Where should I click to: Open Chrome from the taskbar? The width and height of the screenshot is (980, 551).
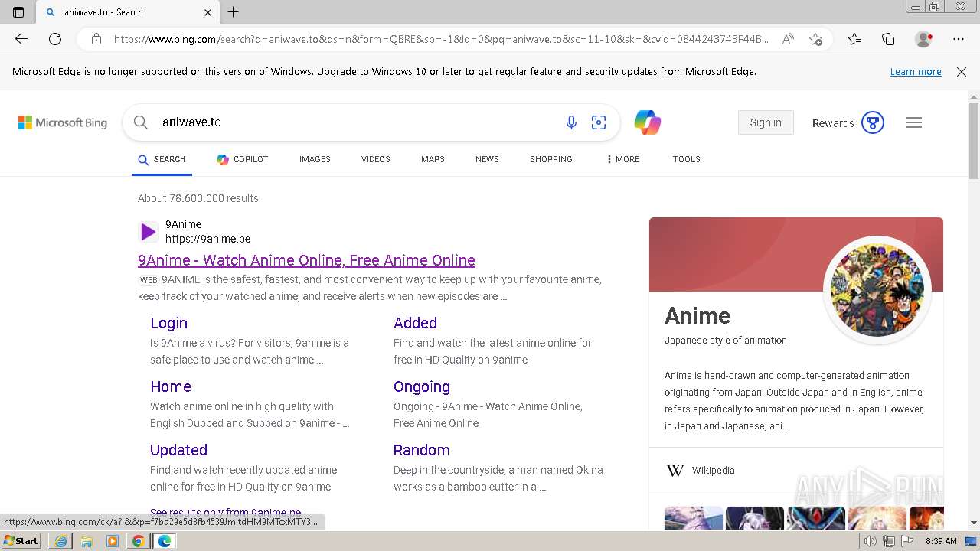[138, 541]
